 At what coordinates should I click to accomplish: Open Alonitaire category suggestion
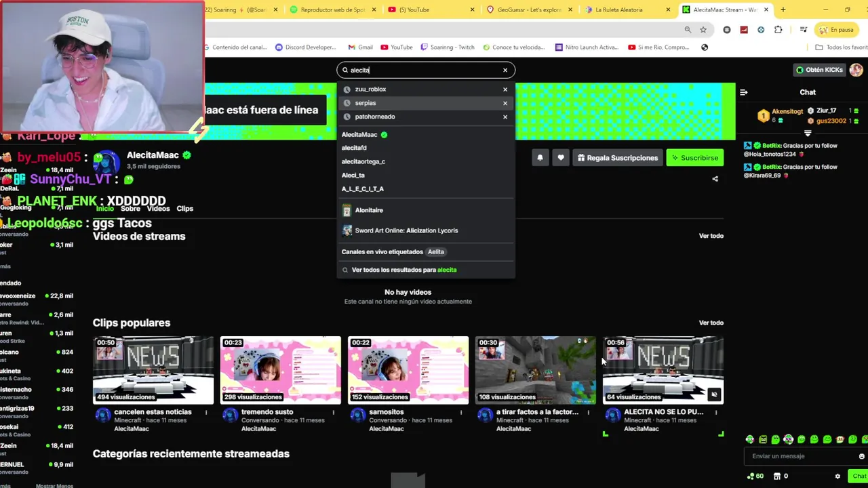click(426, 210)
